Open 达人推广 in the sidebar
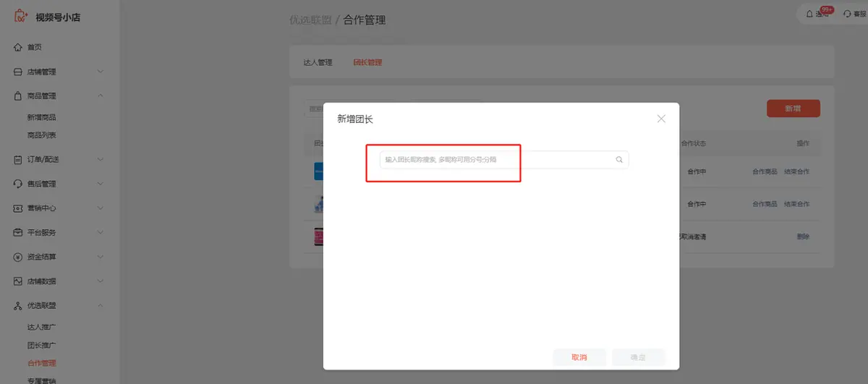This screenshot has height=384, width=868. (42, 328)
